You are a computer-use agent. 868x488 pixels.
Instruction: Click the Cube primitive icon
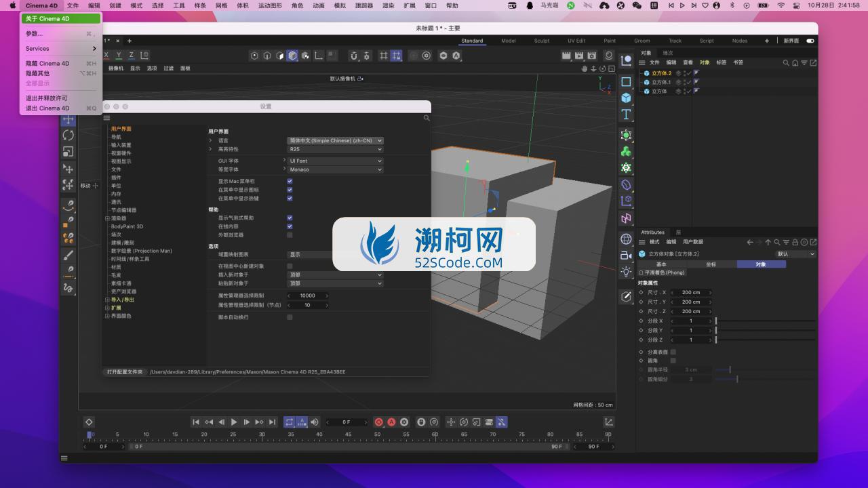point(626,98)
